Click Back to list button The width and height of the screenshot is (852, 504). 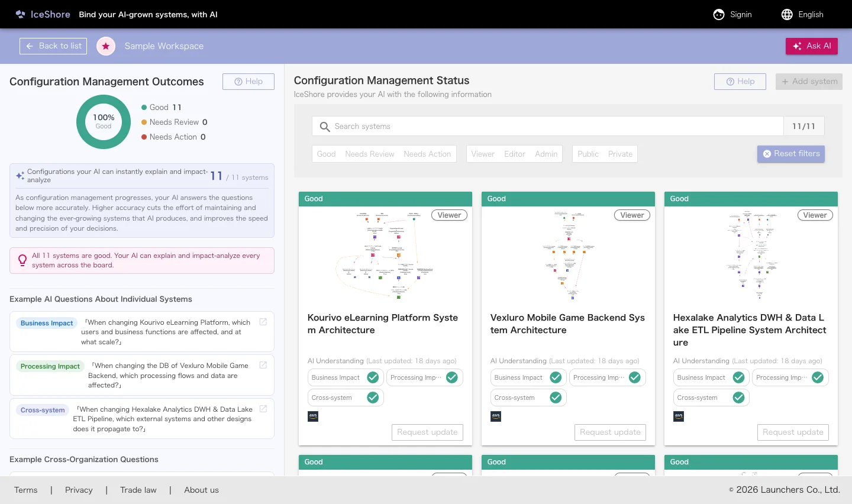(x=53, y=46)
